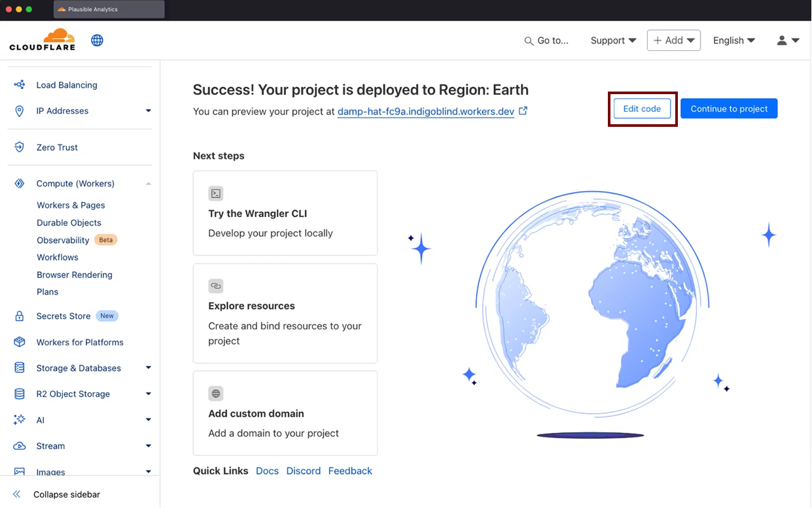Expand the Storage & Databases section
This screenshot has height=508, width=812.
pos(149,368)
